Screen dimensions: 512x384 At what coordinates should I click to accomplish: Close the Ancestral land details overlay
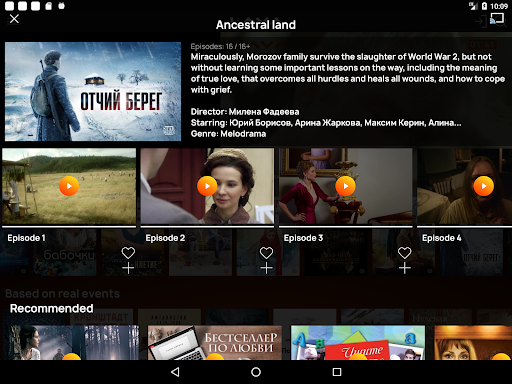(14, 19)
